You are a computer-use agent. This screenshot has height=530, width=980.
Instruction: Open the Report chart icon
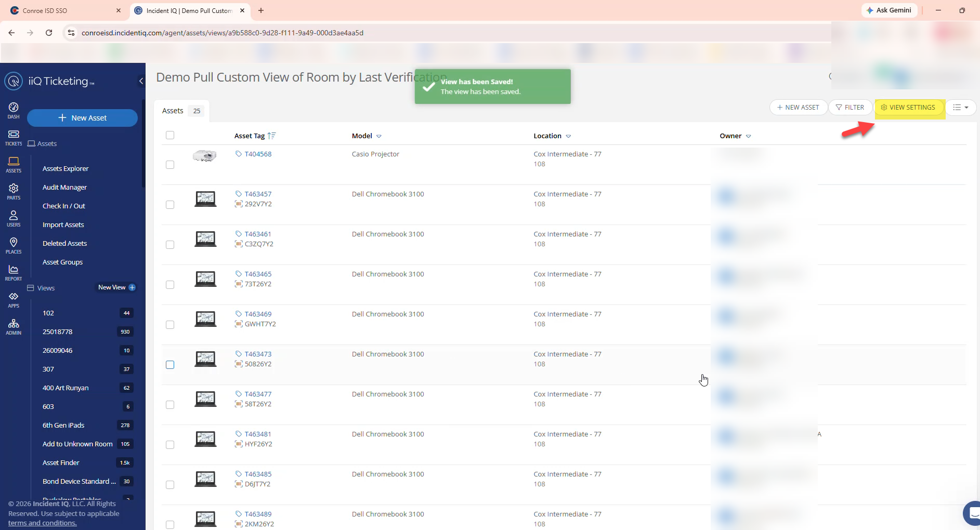pos(14,272)
